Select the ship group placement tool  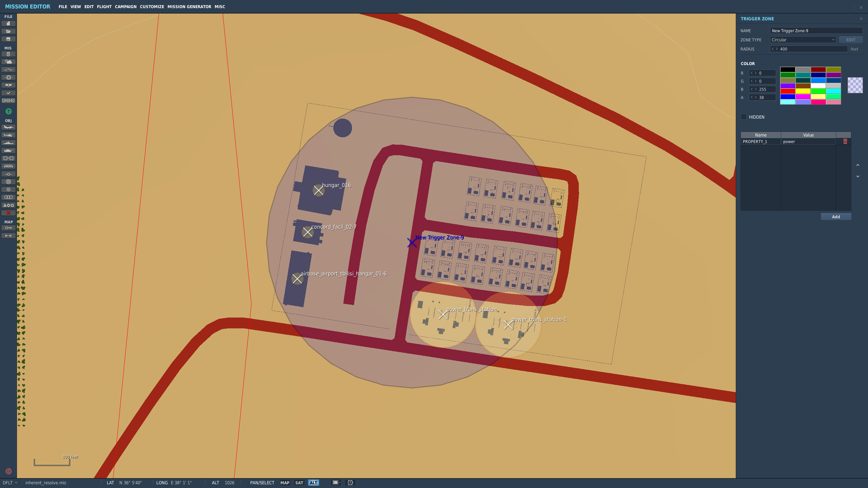(x=8, y=143)
